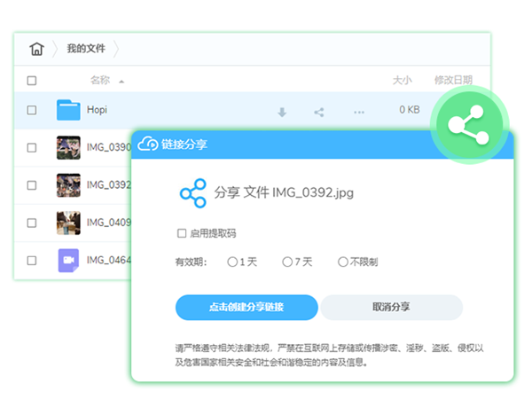Screen dimensions: 532x399
Task: Download the Hopi folder
Action: click(x=282, y=112)
